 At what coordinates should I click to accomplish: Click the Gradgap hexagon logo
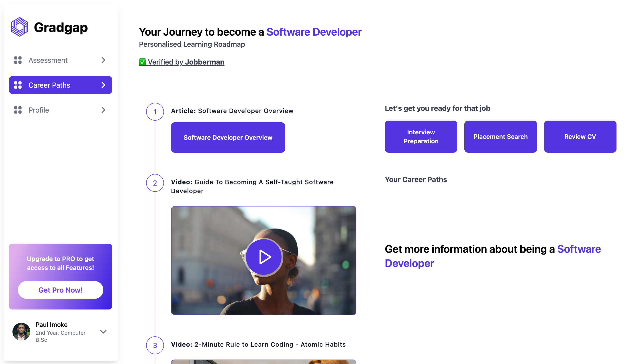pyautogui.click(x=20, y=27)
